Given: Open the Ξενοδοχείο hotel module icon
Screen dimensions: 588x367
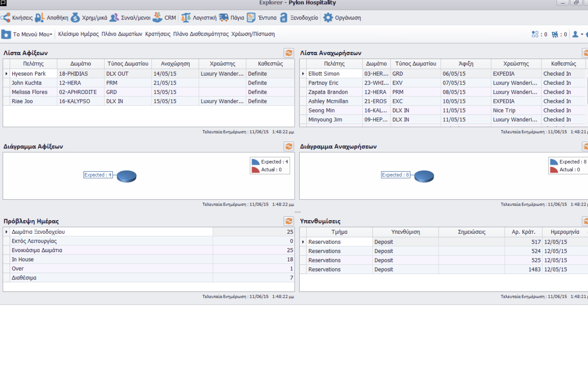Looking at the screenshot, I should coord(284,18).
